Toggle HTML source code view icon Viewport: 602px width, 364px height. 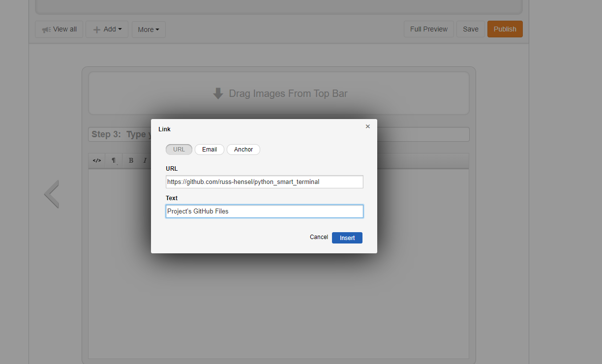97,160
